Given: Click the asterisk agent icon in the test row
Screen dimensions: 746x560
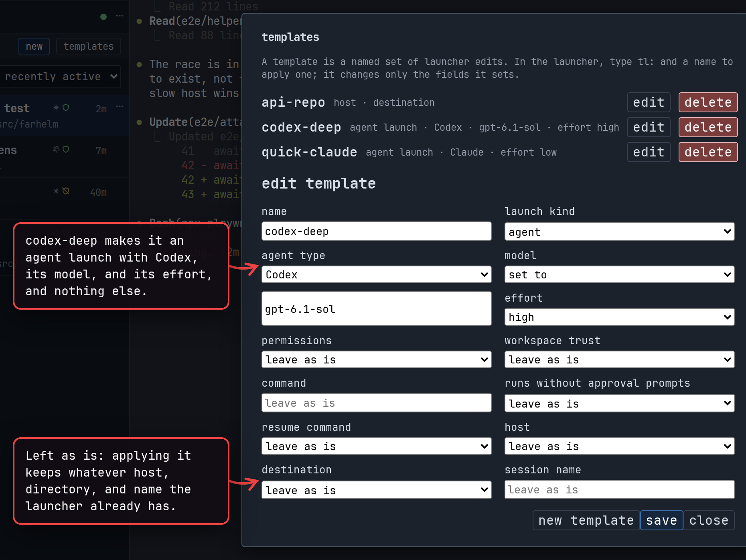Looking at the screenshot, I should click(x=56, y=108).
